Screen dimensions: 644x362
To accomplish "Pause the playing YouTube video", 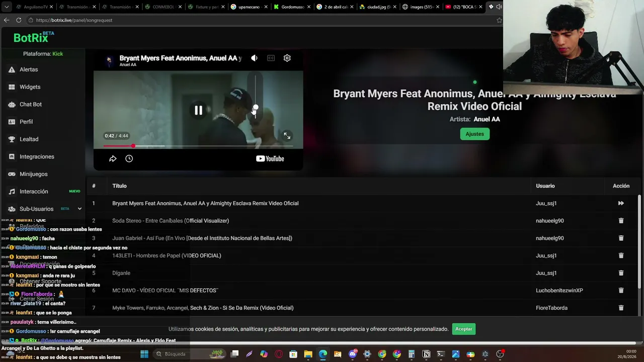I will click(198, 110).
